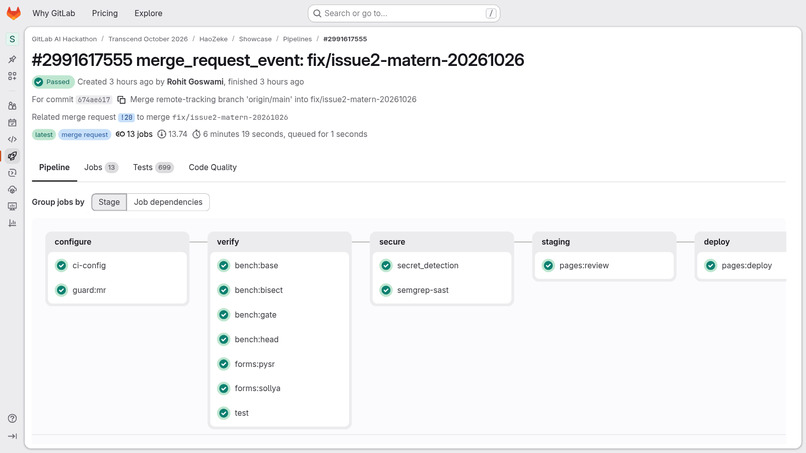This screenshot has width=806, height=453.
Task: Click the #2991617555 breadcrumb text
Action: [x=345, y=39]
